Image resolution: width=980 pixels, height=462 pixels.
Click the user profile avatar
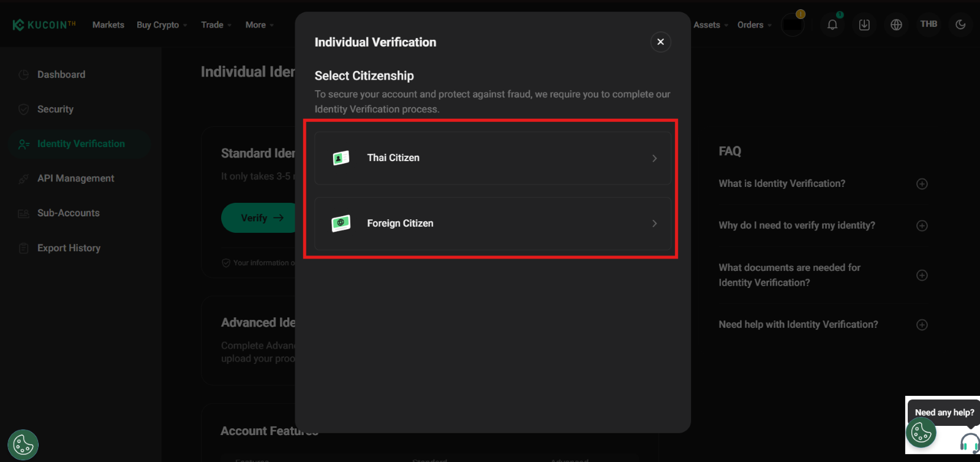click(793, 25)
